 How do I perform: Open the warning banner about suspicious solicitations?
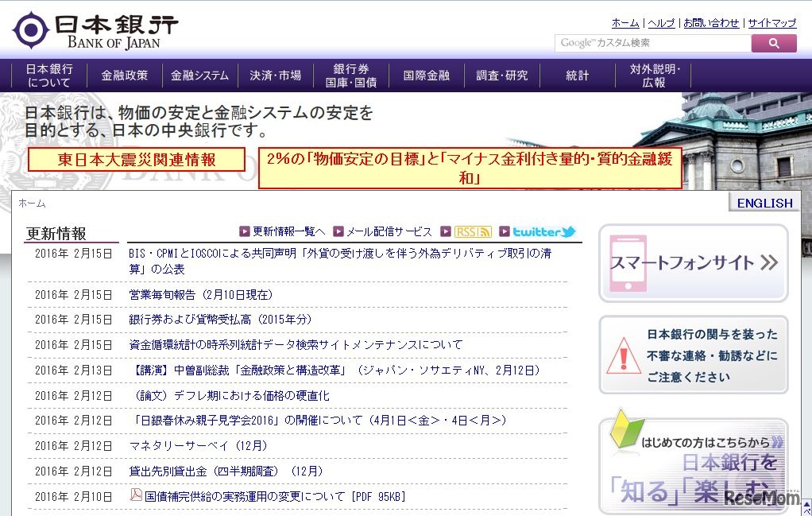tap(693, 355)
